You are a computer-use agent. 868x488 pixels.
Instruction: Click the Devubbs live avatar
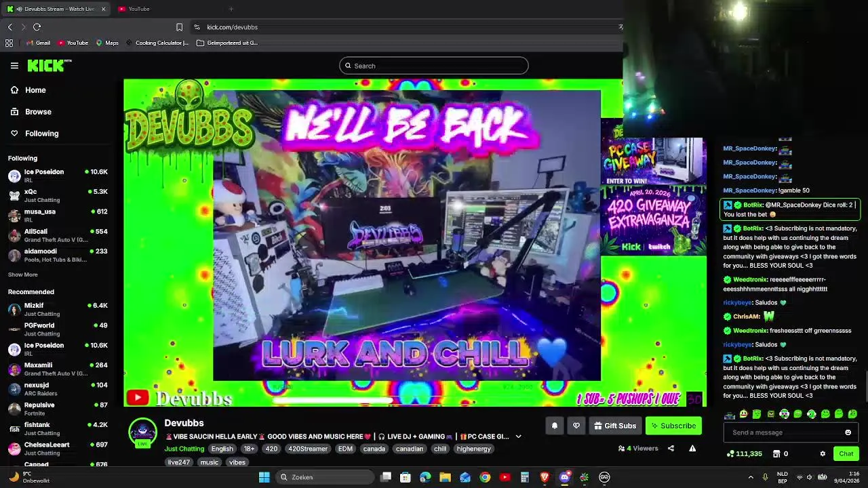click(x=142, y=432)
